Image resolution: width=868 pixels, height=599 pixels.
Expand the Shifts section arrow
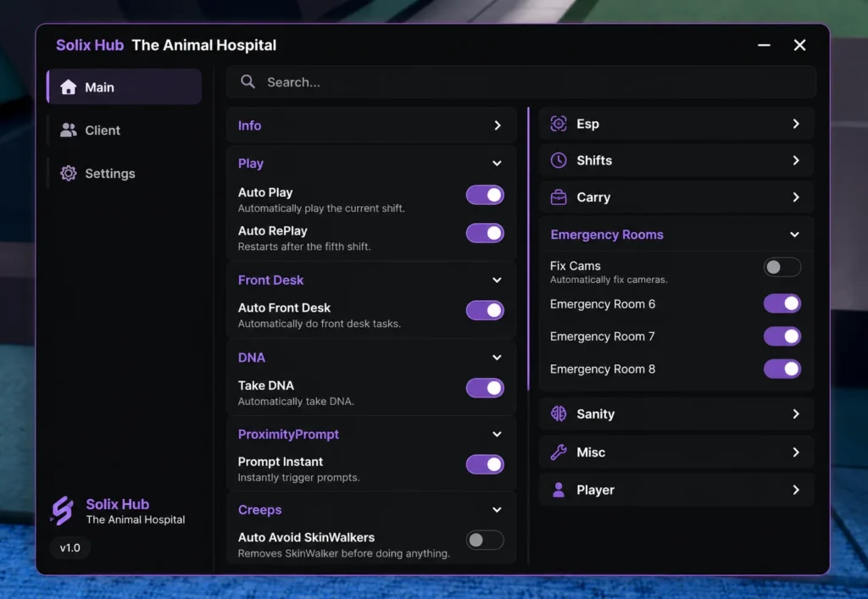pos(795,160)
